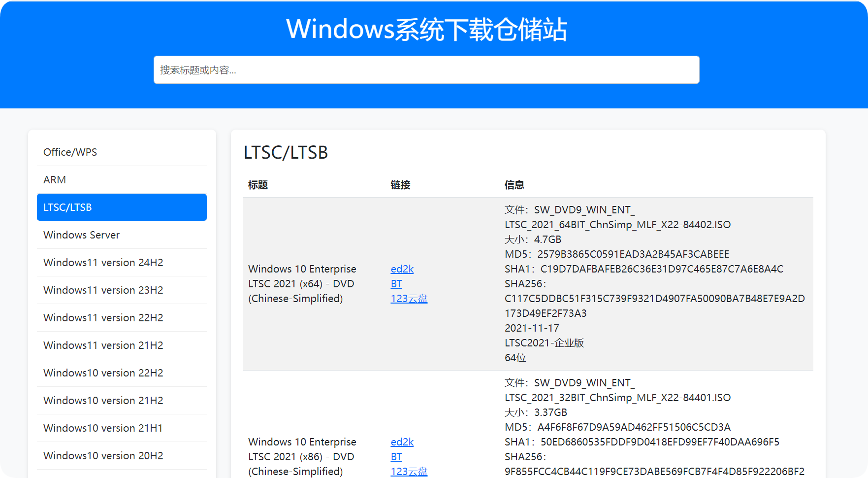This screenshot has height=478, width=868.
Task: Click the LTSC/LTSB section heading
Action: [286, 153]
